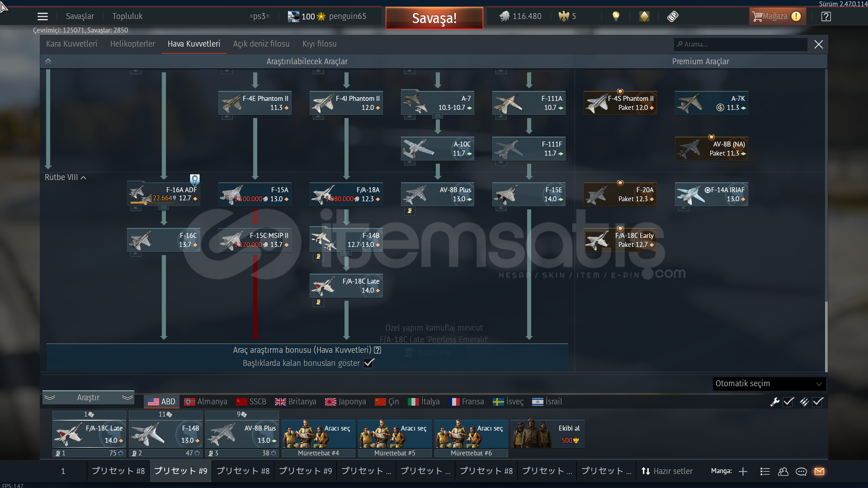Switch to the Açık deniz filosu tab
The height and width of the screenshot is (488, 868).
(x=261, y=44)
